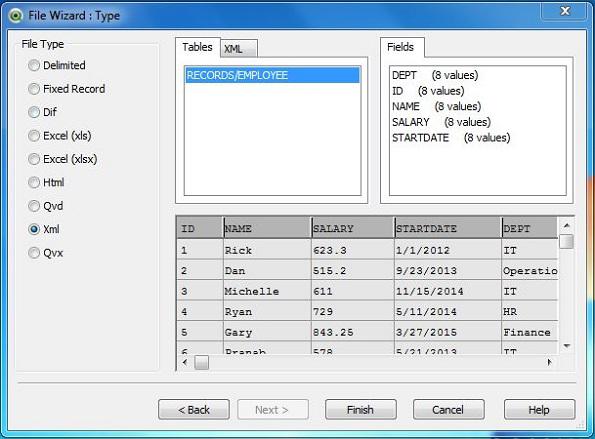Close the File Wizard window
Image resolution: width=595 pixels, height=439 pixels.
[565, 11]
